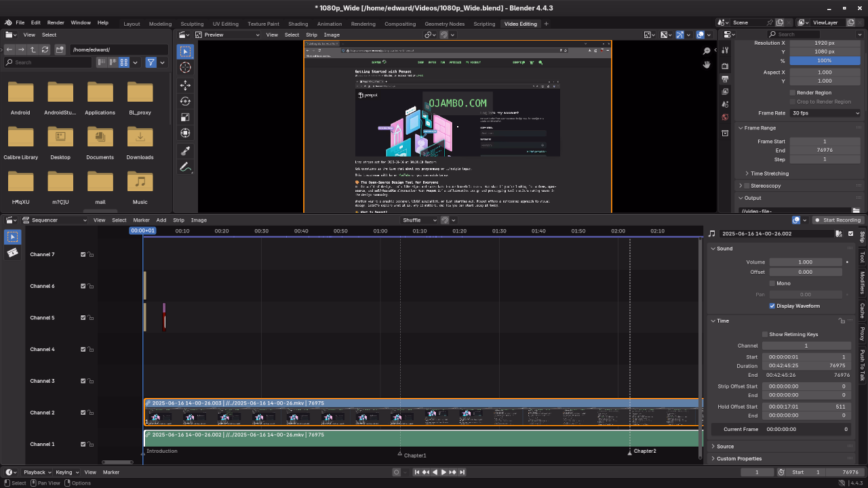The image size is (868, 488).
Task: Open the Render properties tab icon
Action: (x=725, y=66)
